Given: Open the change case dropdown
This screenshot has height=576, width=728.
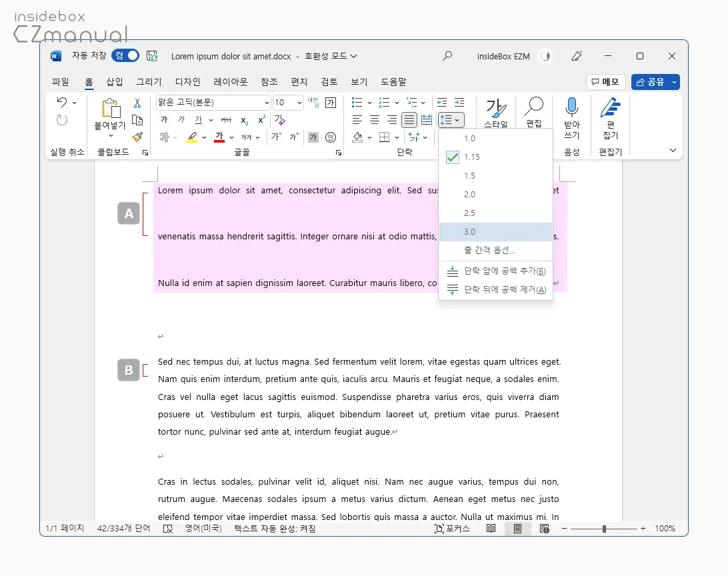Looking at the screenshot, I should pos(250,137).
